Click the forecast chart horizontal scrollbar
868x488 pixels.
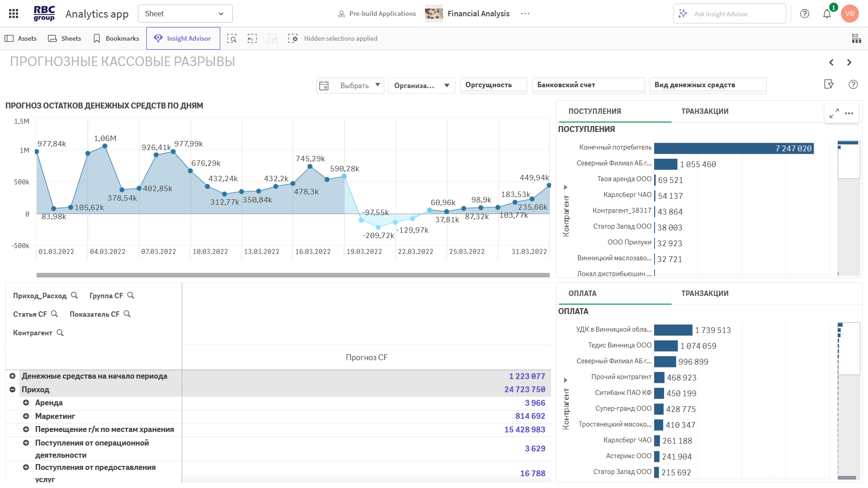pyautogui.click(x=293, y=275)
